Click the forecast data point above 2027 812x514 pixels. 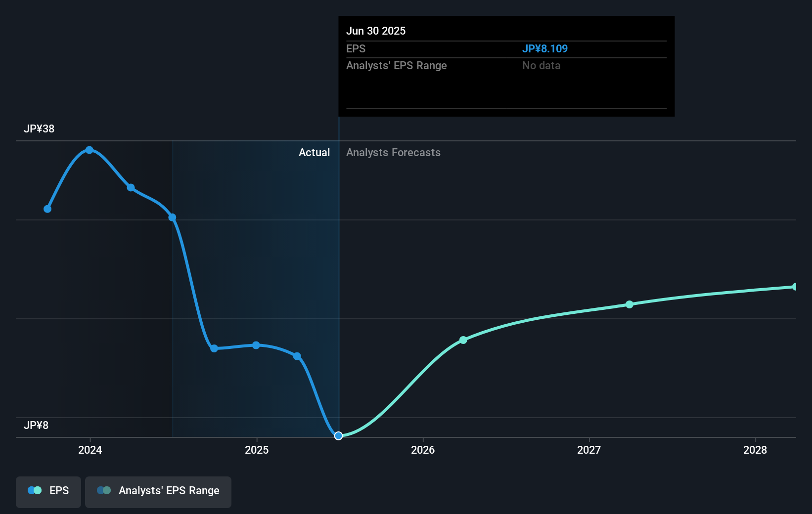[x=630, y=304]
